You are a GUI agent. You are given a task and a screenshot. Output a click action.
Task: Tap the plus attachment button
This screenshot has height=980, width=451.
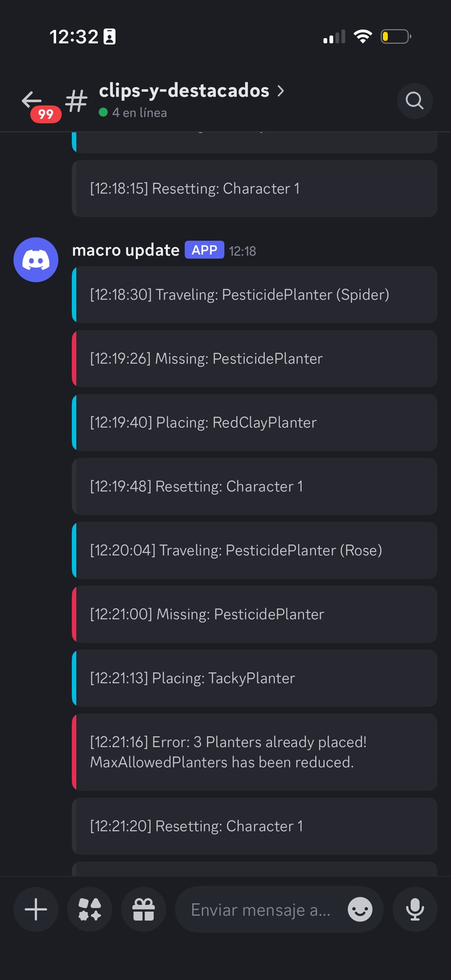(x=36, y=909)
